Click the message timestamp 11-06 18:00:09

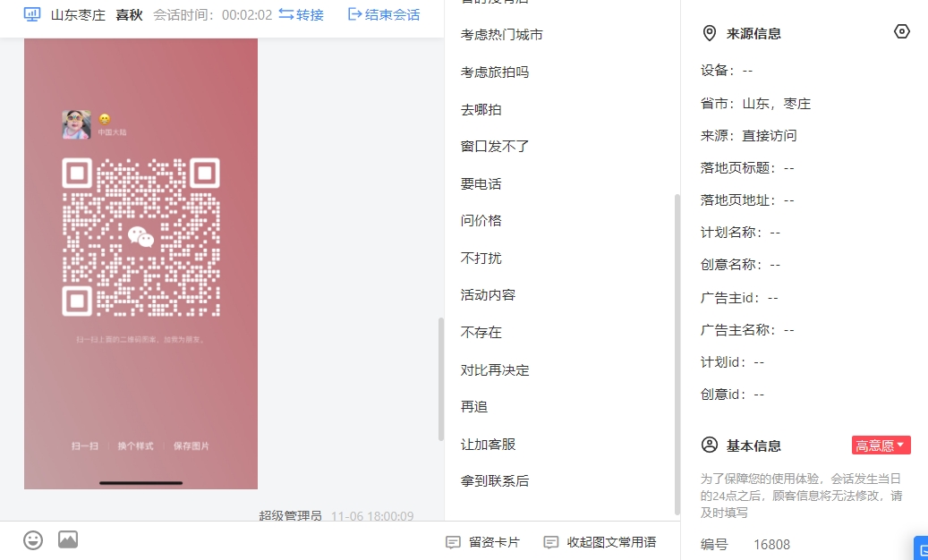click(x=372, y=516)
